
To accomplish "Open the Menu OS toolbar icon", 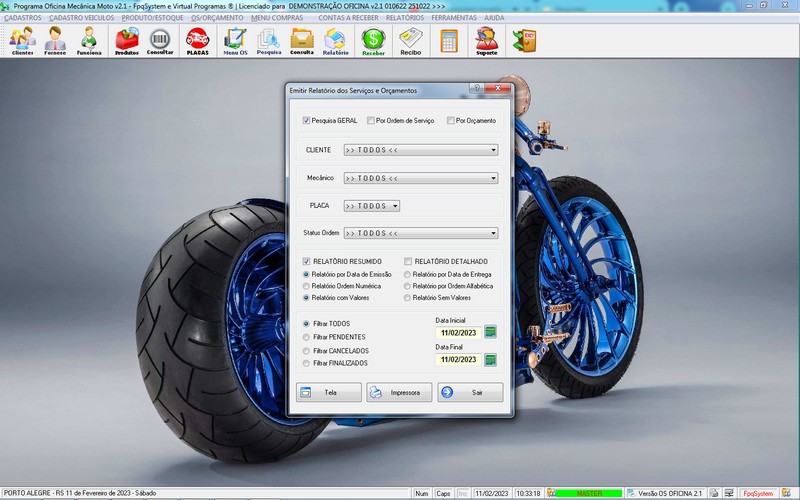I will (235, 41).
